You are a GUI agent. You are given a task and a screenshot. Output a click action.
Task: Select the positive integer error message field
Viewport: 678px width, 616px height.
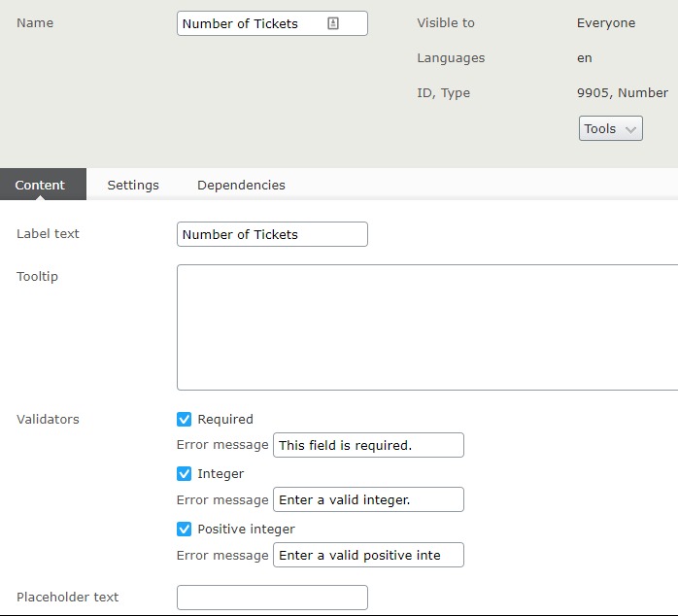(x=368, y=555)
